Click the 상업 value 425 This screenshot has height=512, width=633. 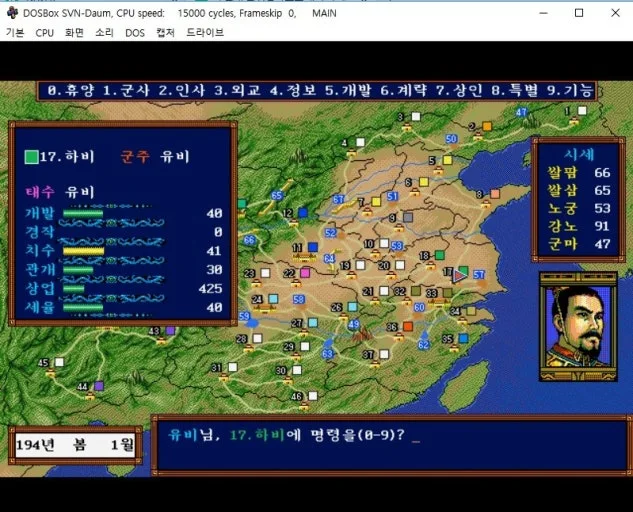click(210, 288)
